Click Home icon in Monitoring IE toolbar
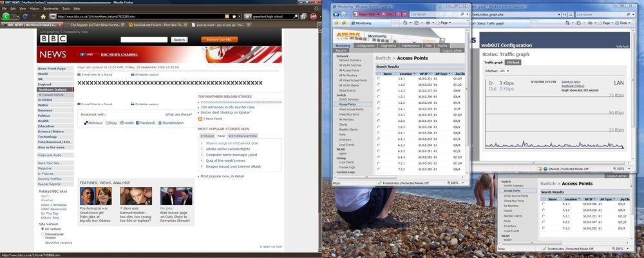Viewport: 644px width, 258px height. (405, 23)
